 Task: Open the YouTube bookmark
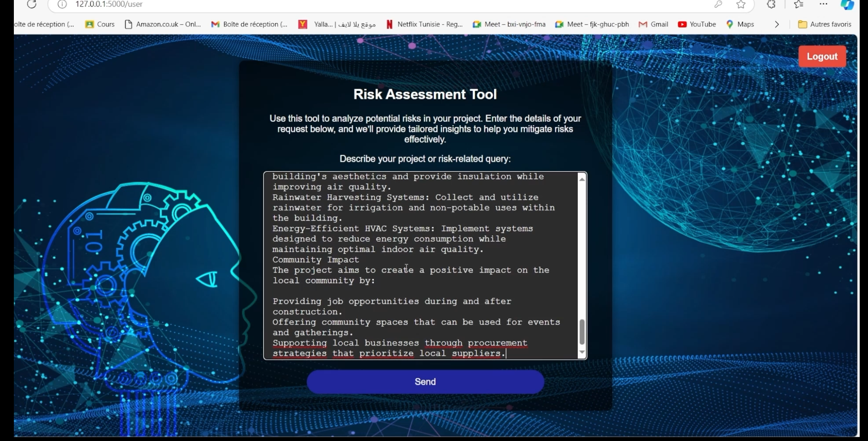click(697, 24)
